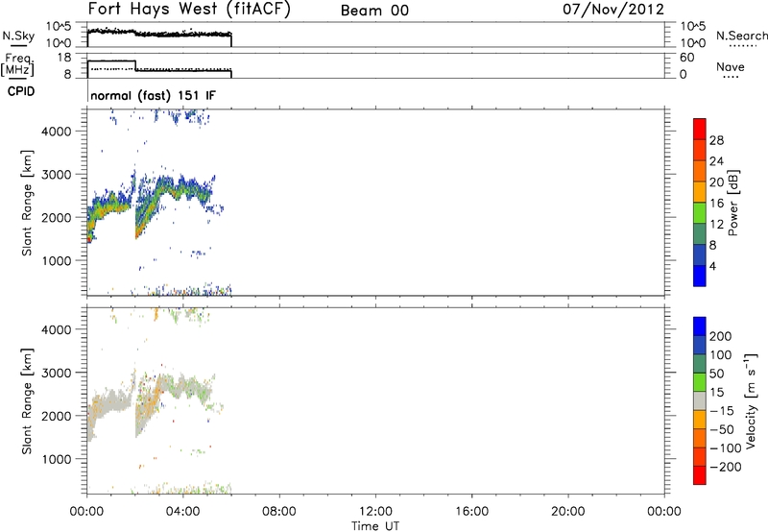The image size is (768, 532).
Task: Select the green 12–16 dB Power colorbar segment
Action: tap(700, 213)
